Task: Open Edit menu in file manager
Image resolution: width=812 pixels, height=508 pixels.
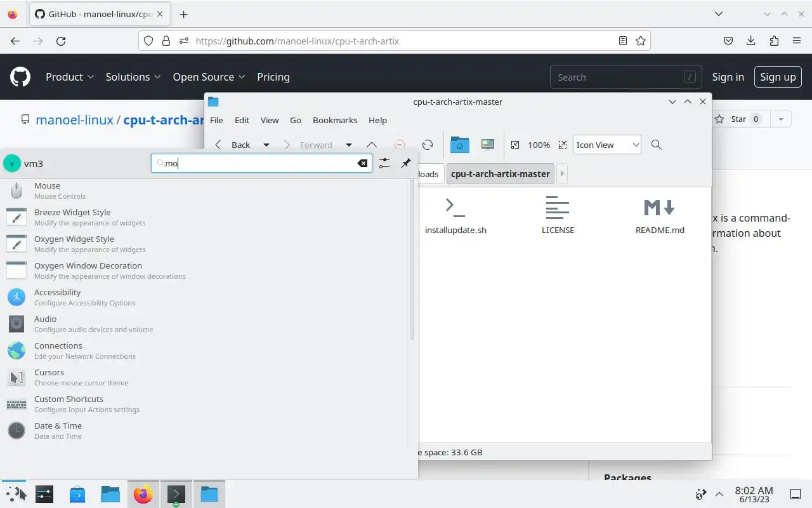Action: pyautogui.click(x=242, y=120)
